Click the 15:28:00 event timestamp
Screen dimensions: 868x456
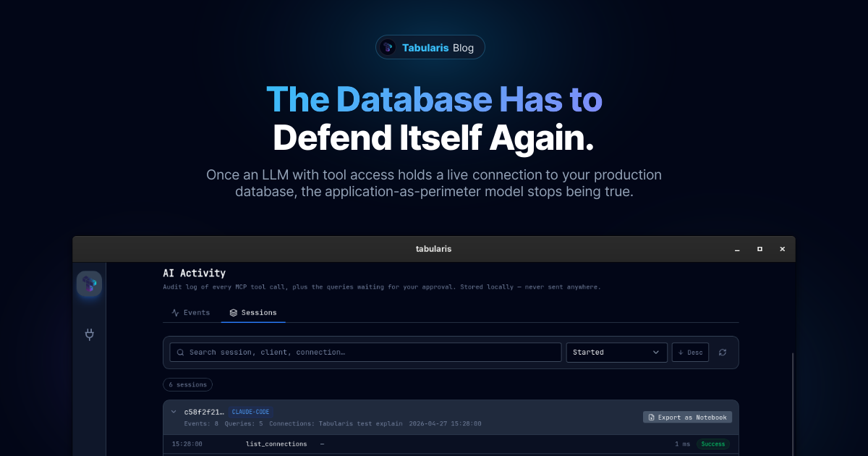click(x=187, y=444)
